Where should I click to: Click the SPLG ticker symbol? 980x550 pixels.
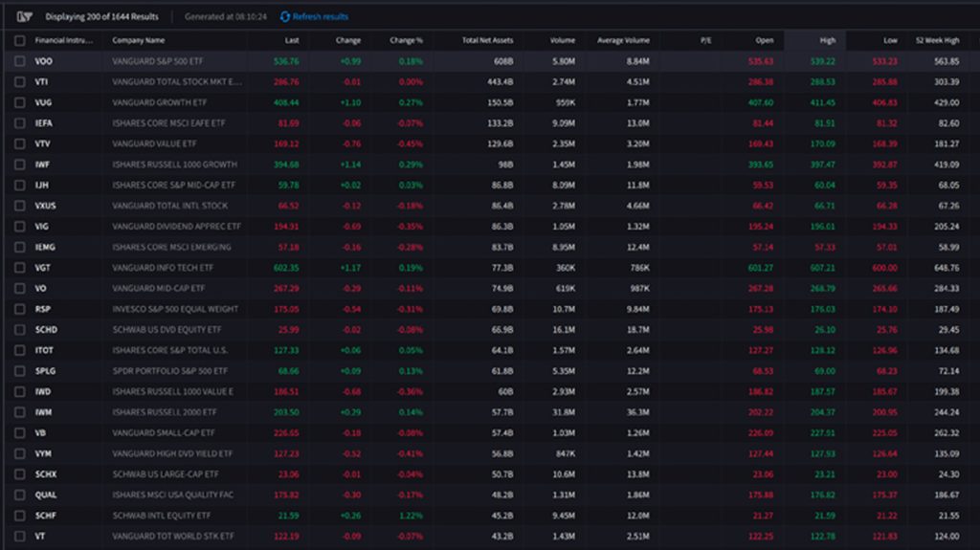tap(46, 370)
